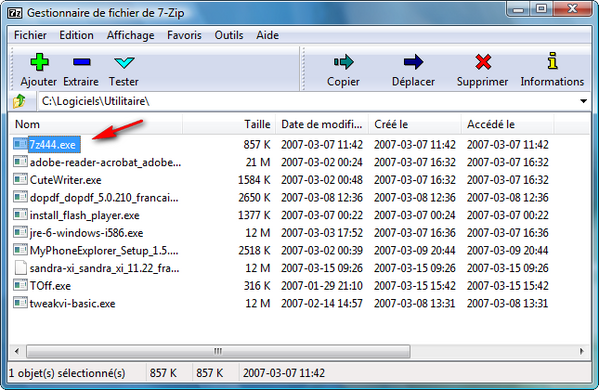
Task: Click created date 2007-03-07 00:24
Action: point(414,215)
